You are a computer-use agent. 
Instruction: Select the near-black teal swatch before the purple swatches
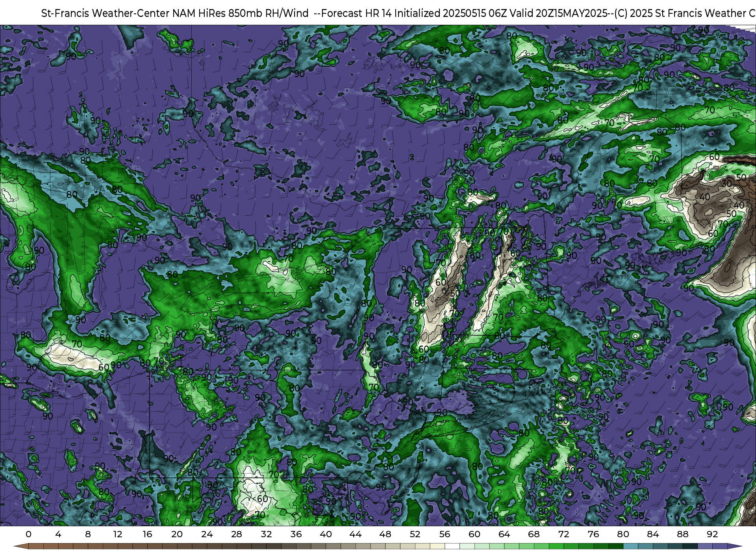(x=690, y=546)
